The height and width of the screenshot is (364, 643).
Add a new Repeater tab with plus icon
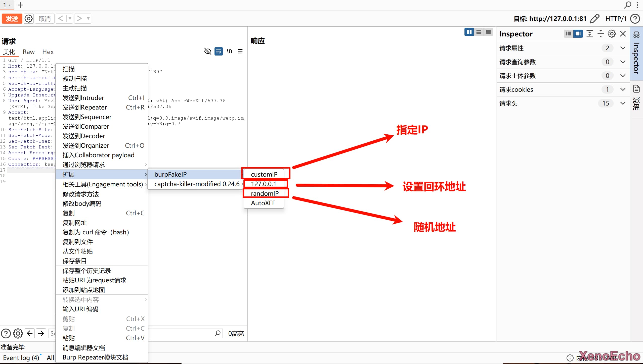pos(20,5)
